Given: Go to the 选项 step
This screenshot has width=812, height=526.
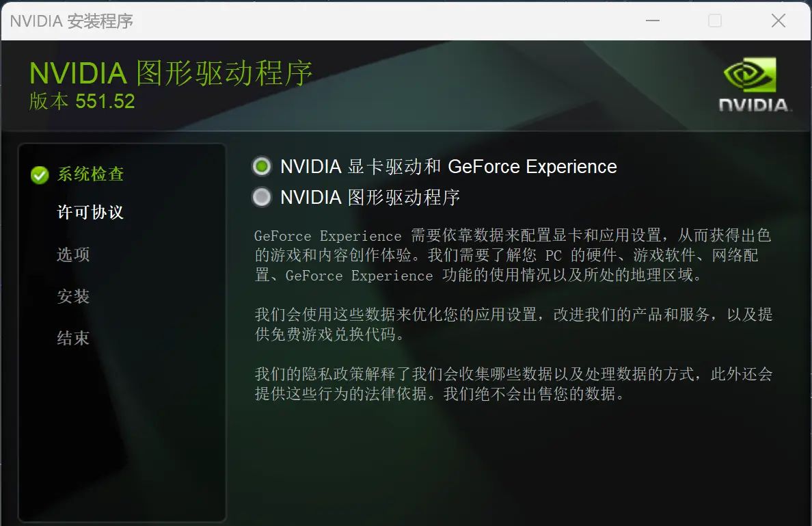Looking at the screenshot, I should coord(73,254).
